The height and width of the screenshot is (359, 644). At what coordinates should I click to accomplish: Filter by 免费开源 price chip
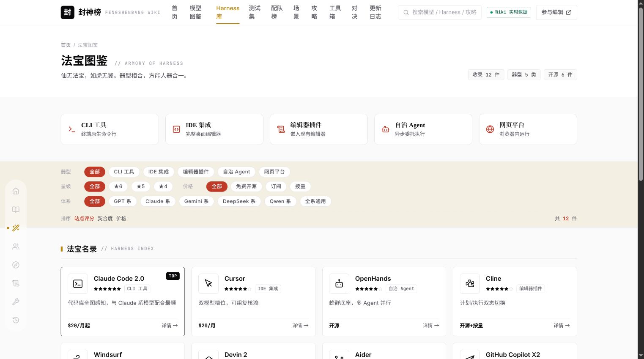(x=246, y=186)
